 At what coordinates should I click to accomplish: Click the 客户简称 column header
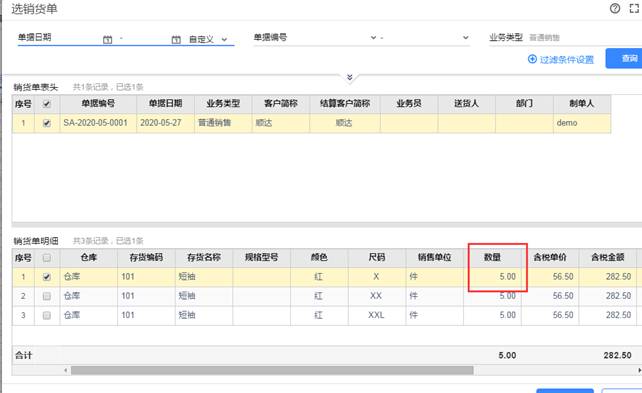coord(281,104)
